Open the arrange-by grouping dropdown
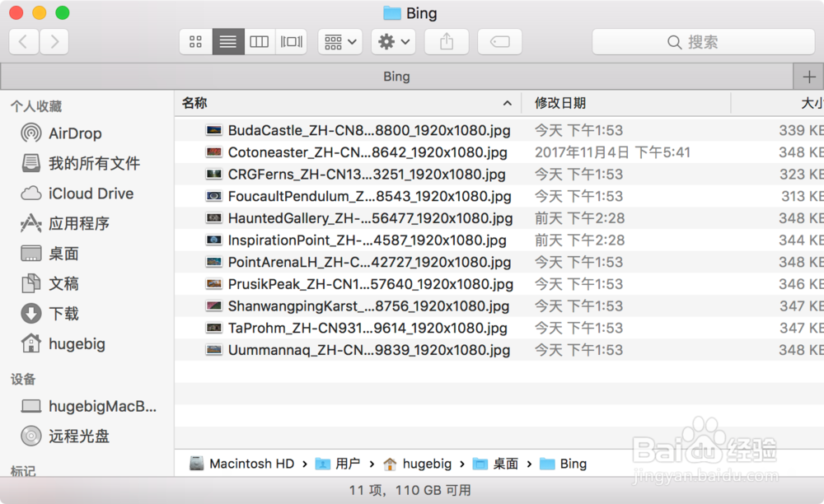824x504 pixels. point(340,41)
